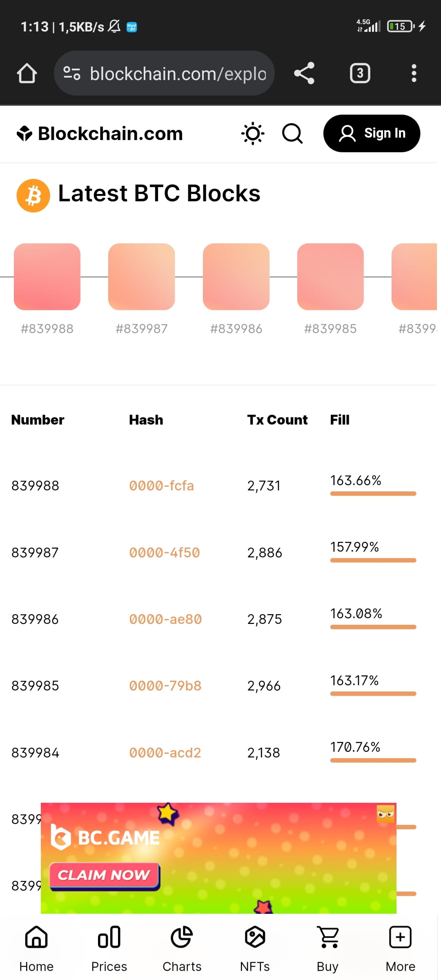Tap the Home icon in bottom navigation

click(x=36, y=937)
